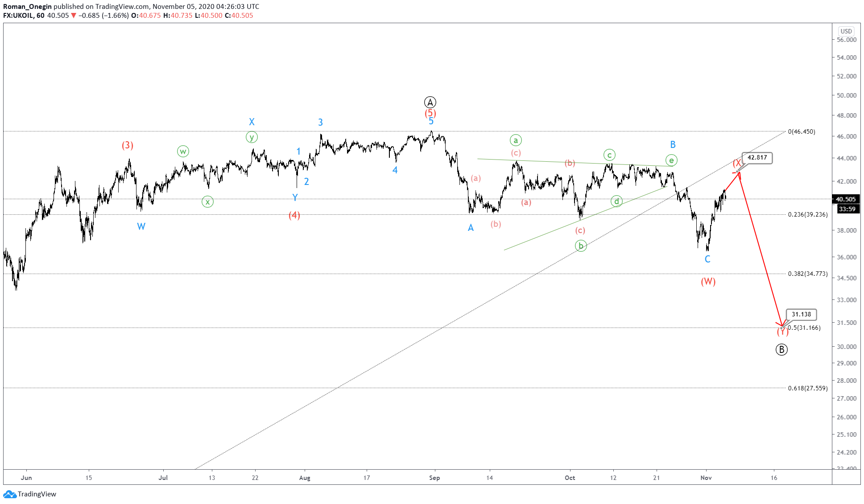
Task: Click the red (W) wave label
Action: pyautogui.click(x=708, y=282)
